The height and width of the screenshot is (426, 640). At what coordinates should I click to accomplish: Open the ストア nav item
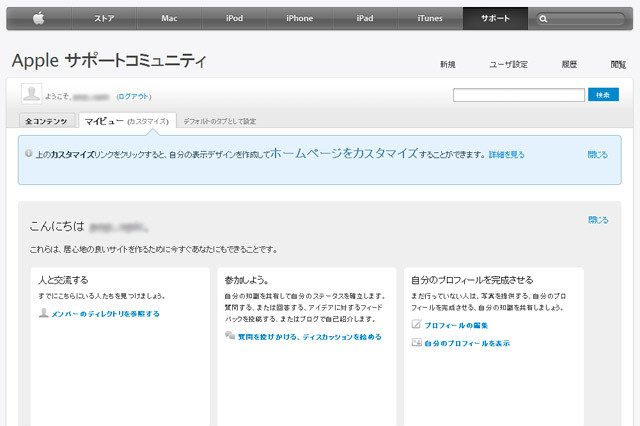(x=104, y=18)
